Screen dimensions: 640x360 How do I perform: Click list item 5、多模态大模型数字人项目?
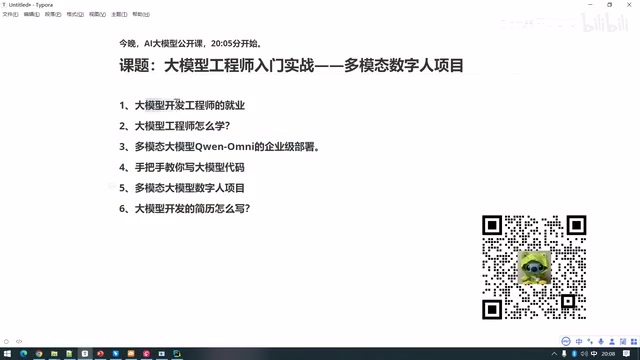point(182,188)
